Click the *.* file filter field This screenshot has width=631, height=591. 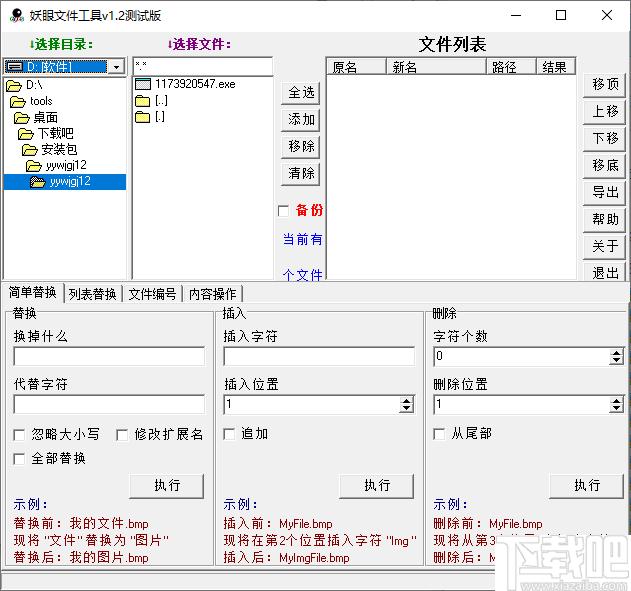pyautogui.click(x=203, y=66)
